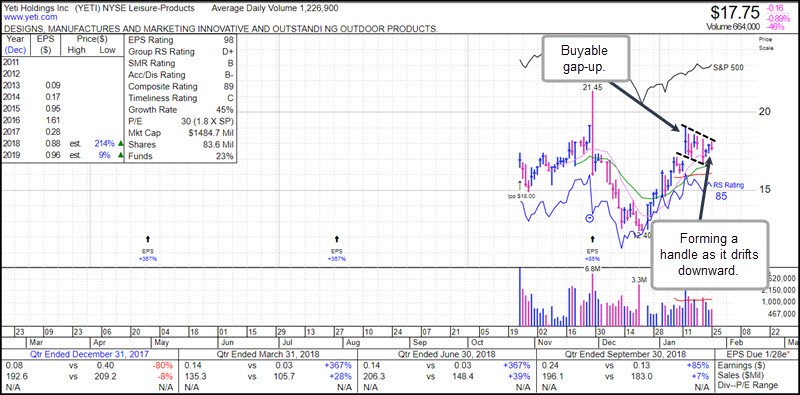Screen dimensions: 800x395
Task: Select the EPS +367% marker nearest the Aug label
Action: pyautogui.click(x=337, y=238)
